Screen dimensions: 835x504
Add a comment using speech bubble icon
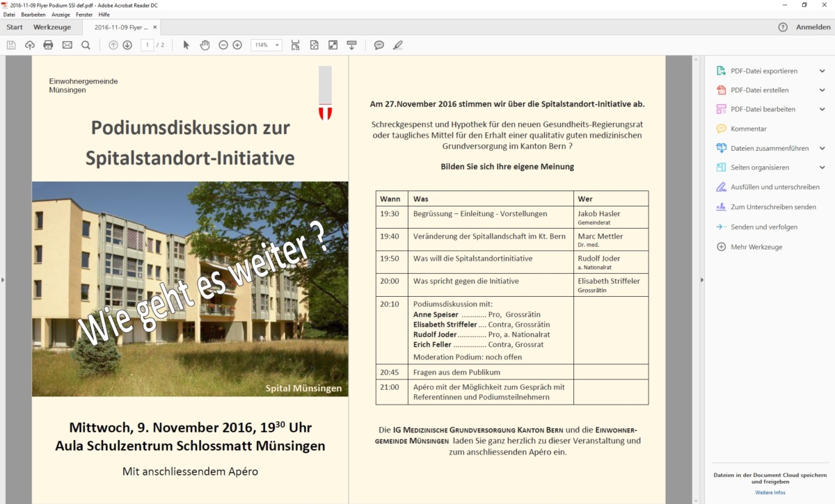(379, 45)
